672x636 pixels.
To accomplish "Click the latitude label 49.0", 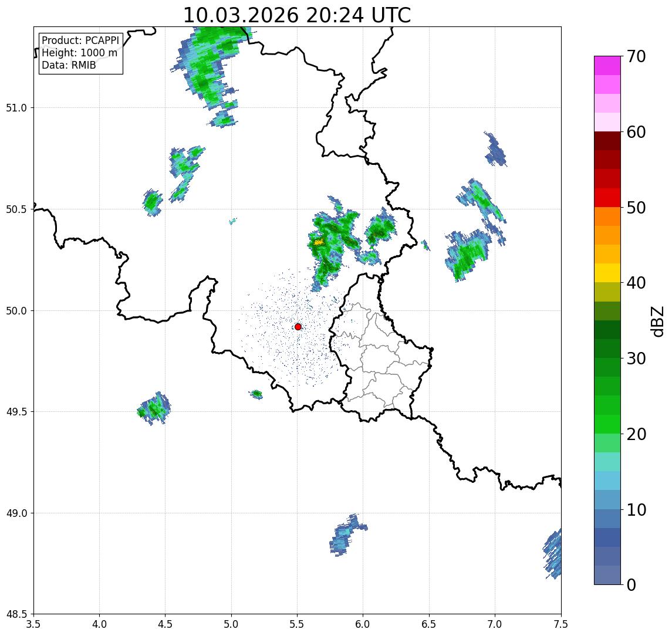I will tap(16, 513).
